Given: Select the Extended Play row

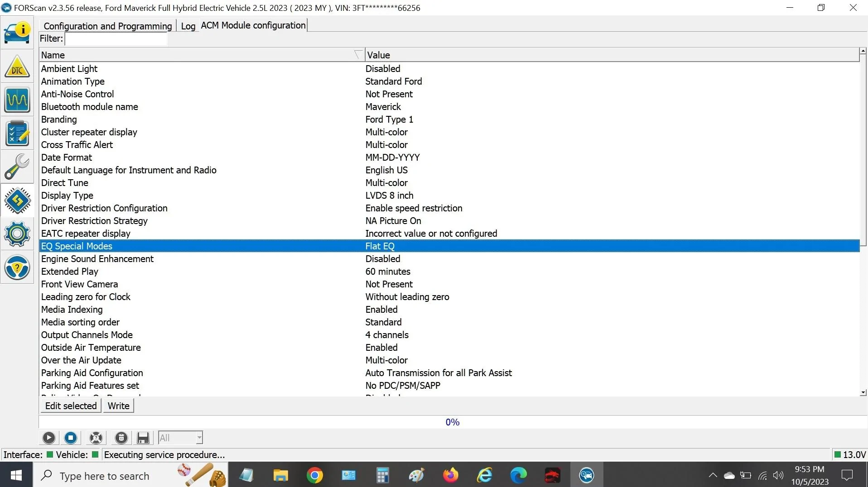Looking at the screenshot, I should pos(449,272).
